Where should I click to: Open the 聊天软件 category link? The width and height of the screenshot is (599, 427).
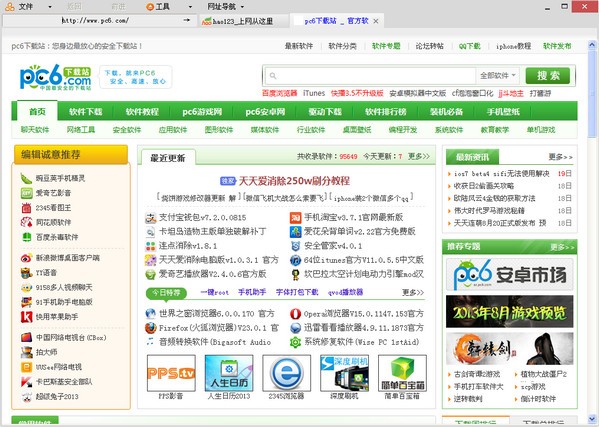(35, 130)
